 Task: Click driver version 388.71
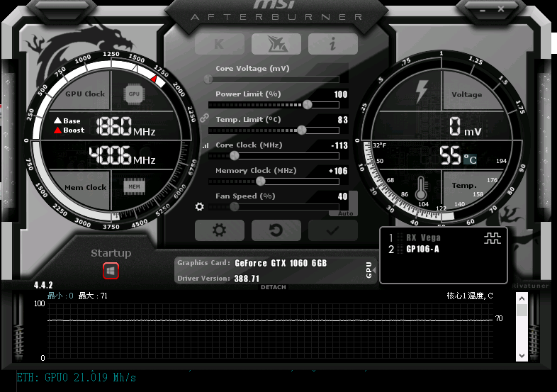pos(247,279)
